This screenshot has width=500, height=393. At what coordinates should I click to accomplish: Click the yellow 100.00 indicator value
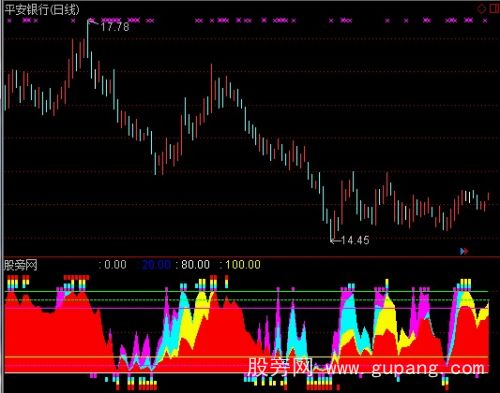pos(243,265)
